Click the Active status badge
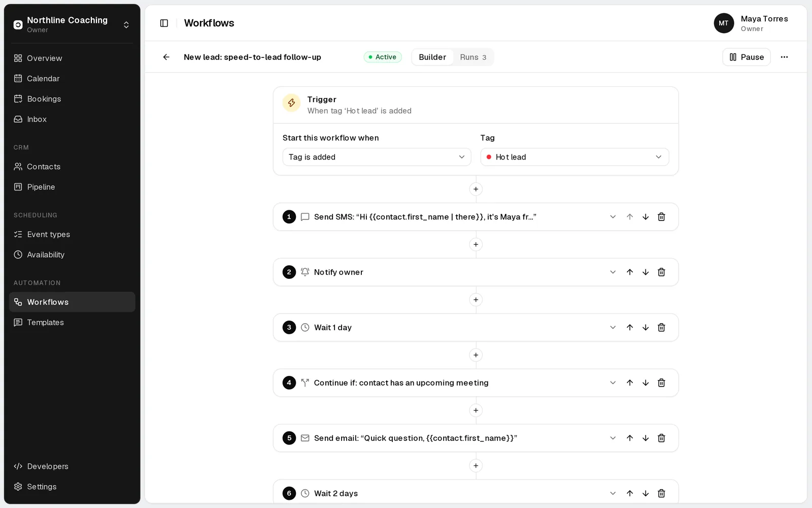This screenshot has height=508, width=812. pyautogui.click(x=383, y=57)
